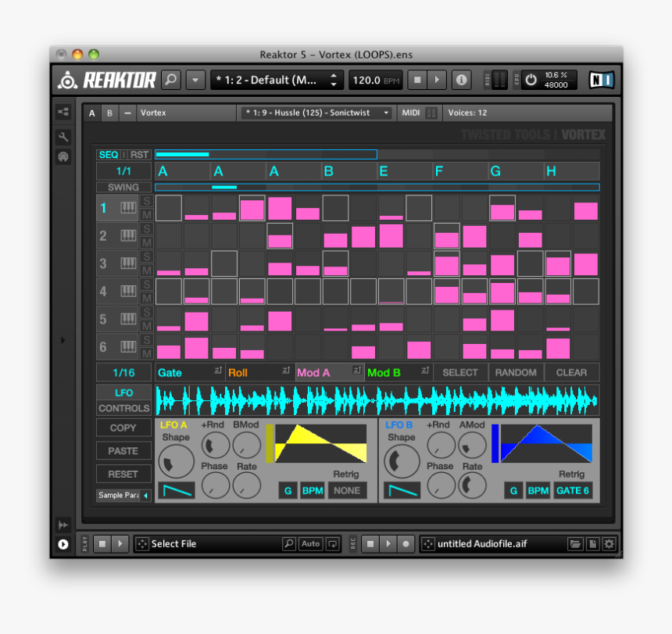Open keyboard icon on track 4
Image resolution: width=672 pixels, height=634 pixels.
point(128,291)
